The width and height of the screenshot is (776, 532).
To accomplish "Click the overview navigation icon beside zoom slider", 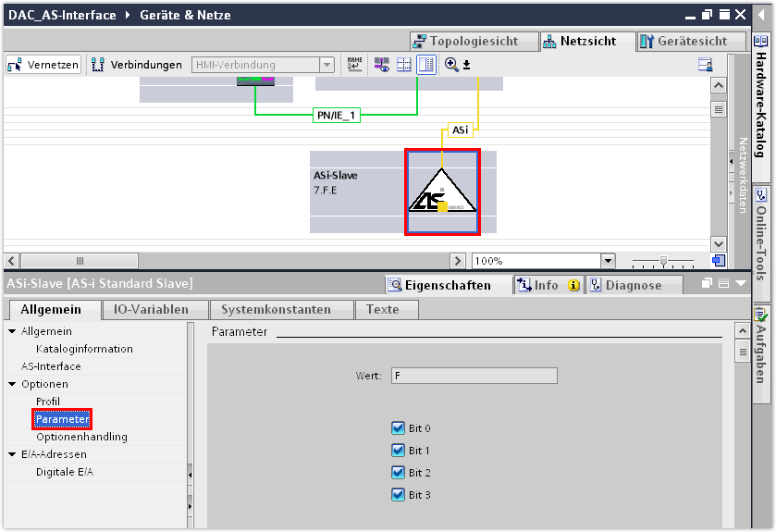I will pyautogui.click(x=718, y=261).
